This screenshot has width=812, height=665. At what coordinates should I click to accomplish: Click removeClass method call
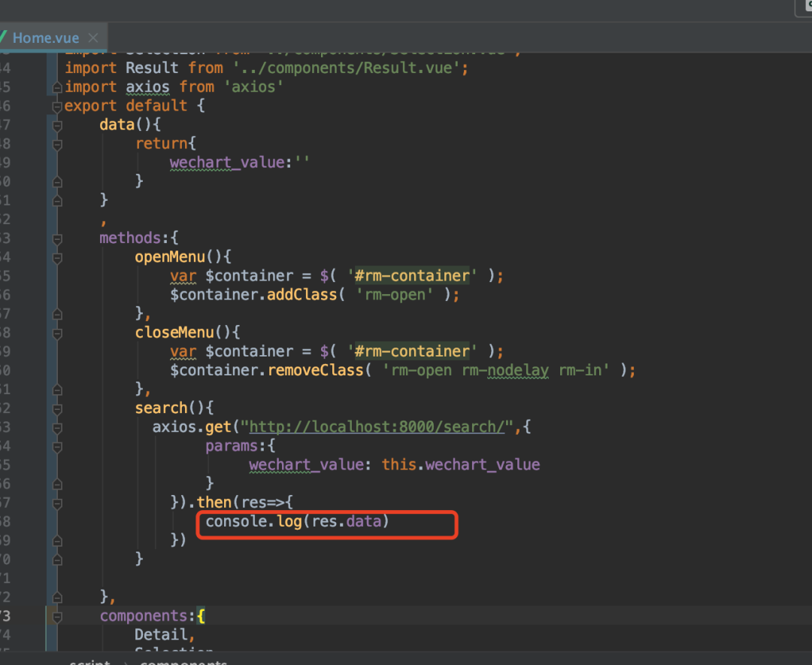[x=315, y=370]
